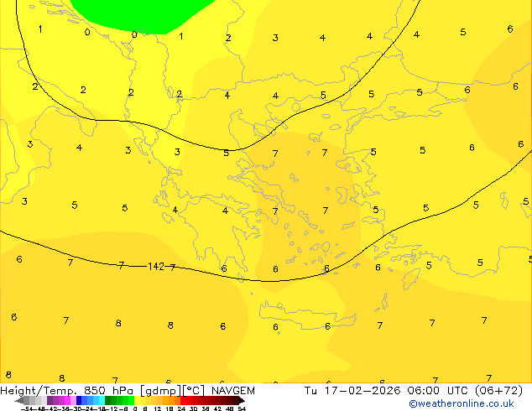
Task: Click the 12 label on the color scale
Action: (x=157, y=408)
